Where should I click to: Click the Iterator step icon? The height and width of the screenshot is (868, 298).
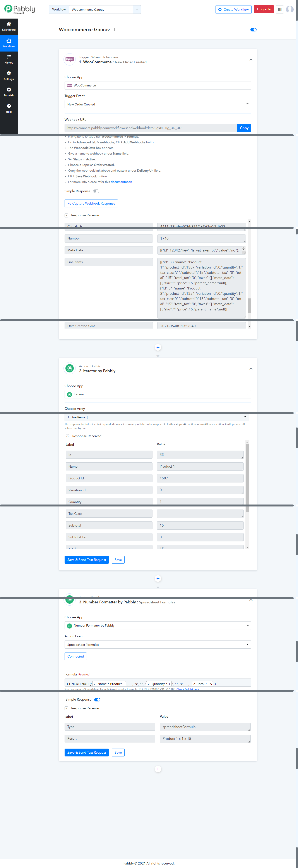70,368
